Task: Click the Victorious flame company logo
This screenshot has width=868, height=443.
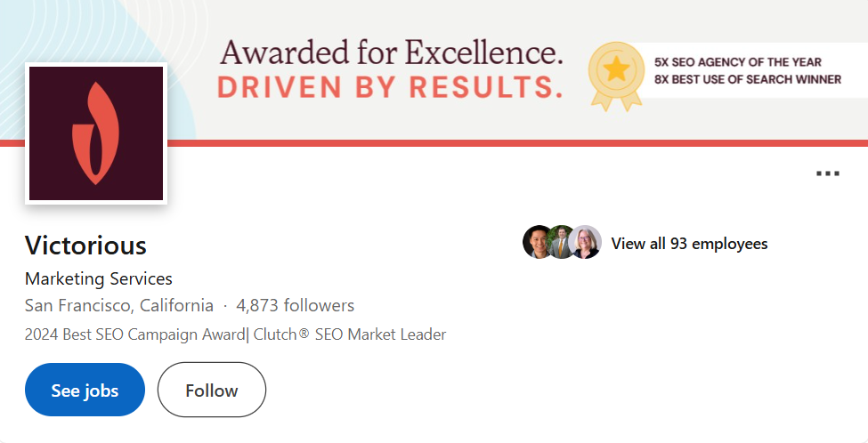Action: click(x=96, y=133)
